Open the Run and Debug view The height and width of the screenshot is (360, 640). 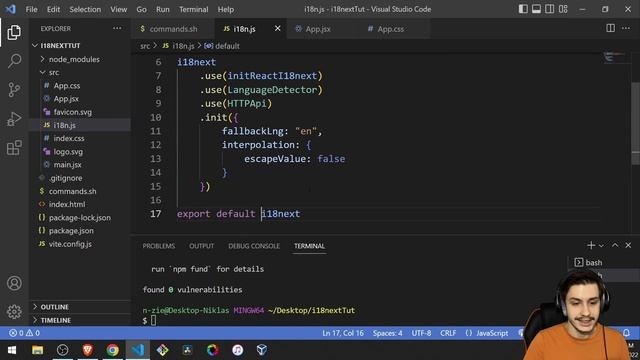click(14, 119)
